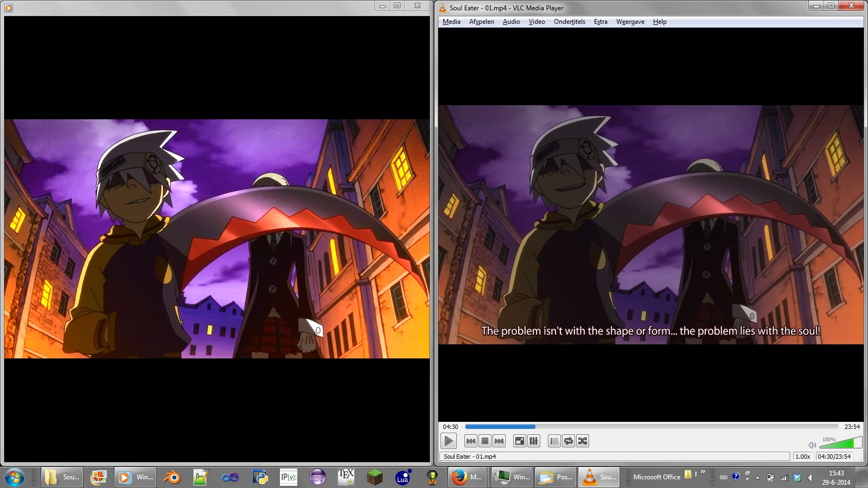Open the Media menu

click(x=451, y=22)
